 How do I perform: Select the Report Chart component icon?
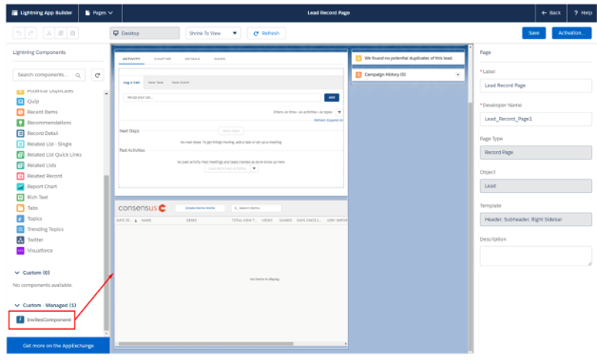(21, 186)
